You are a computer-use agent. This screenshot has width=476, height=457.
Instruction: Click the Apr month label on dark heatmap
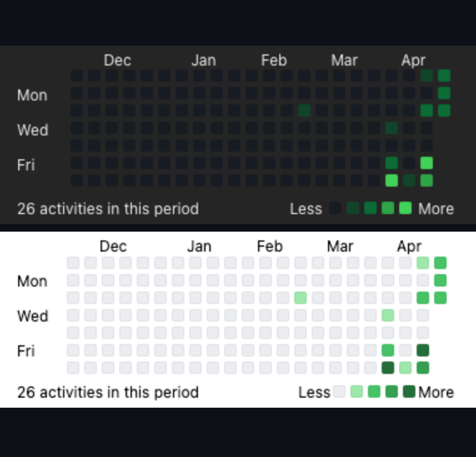click(x=413, y=61)
